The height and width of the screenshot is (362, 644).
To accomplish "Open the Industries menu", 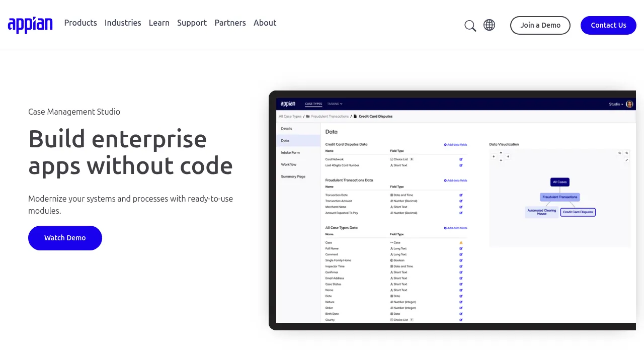I will click(x=123, y=23).
